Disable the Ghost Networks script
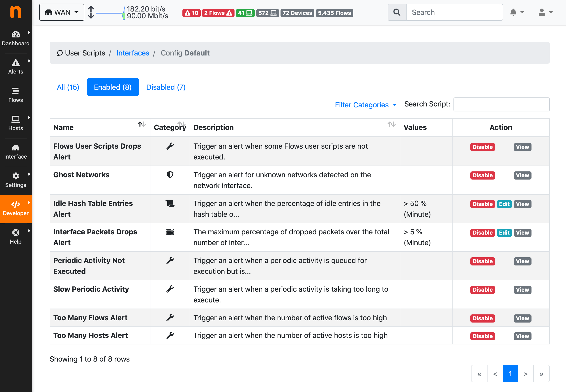Screen dimensions: 566x392 tap(482, 175)
